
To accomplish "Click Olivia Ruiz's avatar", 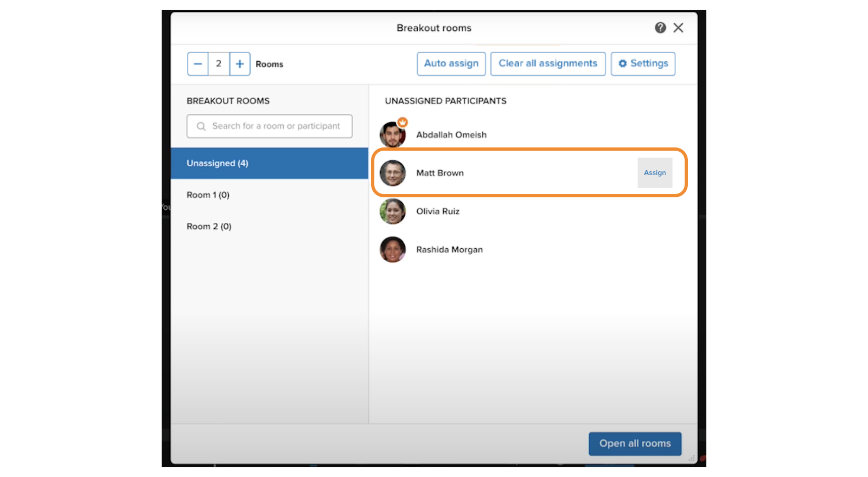I will coord(393,211).
